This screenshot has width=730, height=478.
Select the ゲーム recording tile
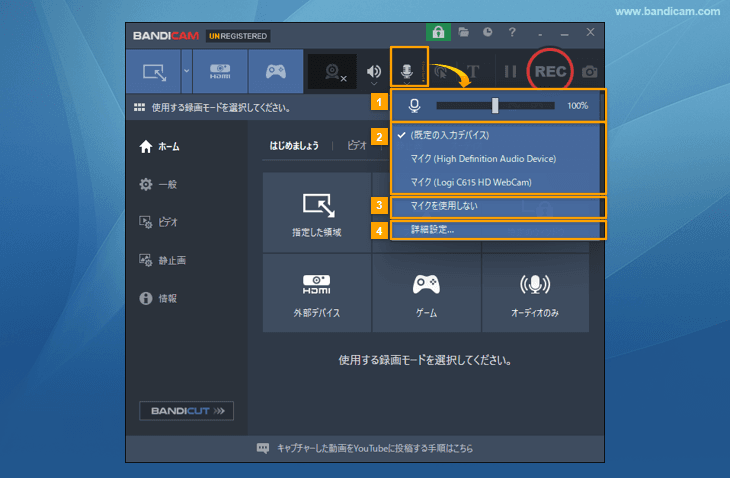pos(426,293)
